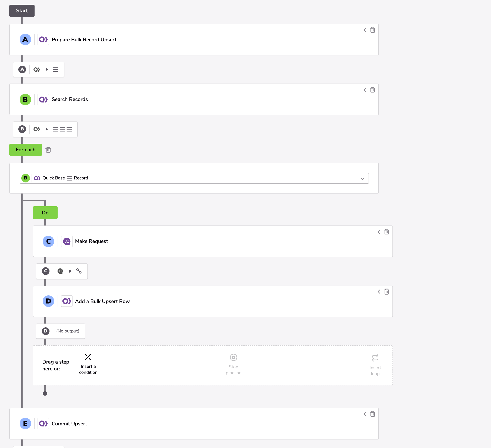Image resolution: width=491 pixels, height=448 pixels.
Task: Click the Do block label
Action: point(45,213)
